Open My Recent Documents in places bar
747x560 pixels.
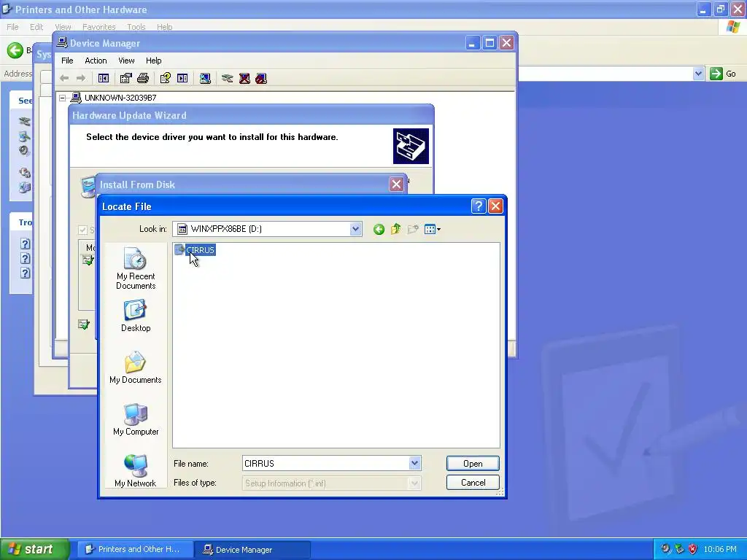(136, 268)
